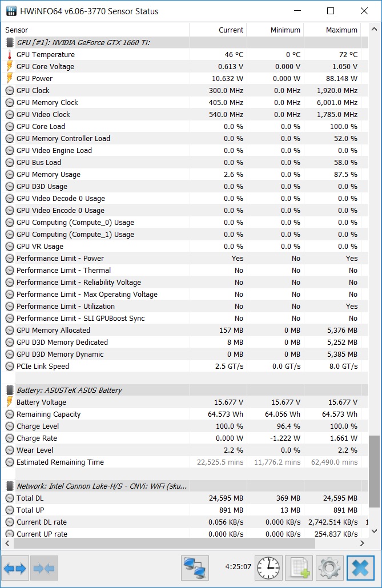Close sensors with the blue X button
382x588 pixels.
tap(360, 568)
